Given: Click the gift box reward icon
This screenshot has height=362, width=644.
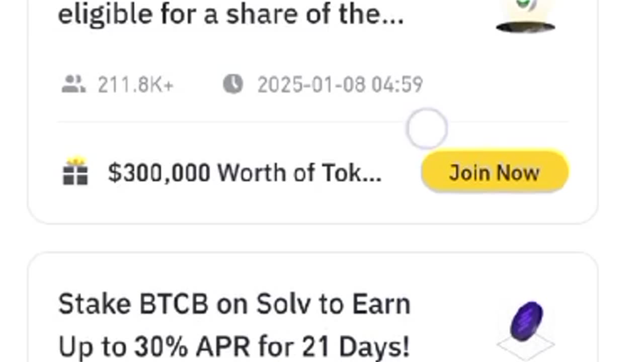Looking at the screenshot, I should [75, 171].
